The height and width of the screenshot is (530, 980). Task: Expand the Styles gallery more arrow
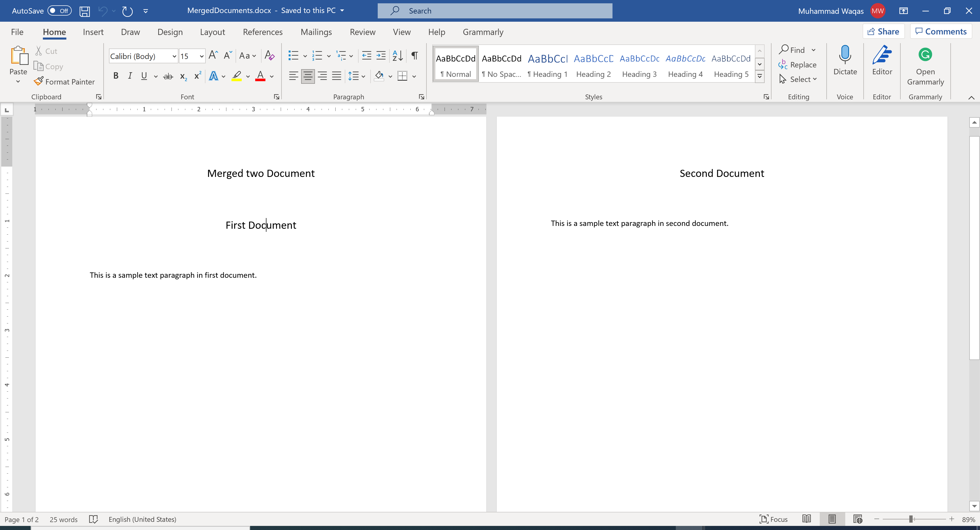tap(760, 77)
